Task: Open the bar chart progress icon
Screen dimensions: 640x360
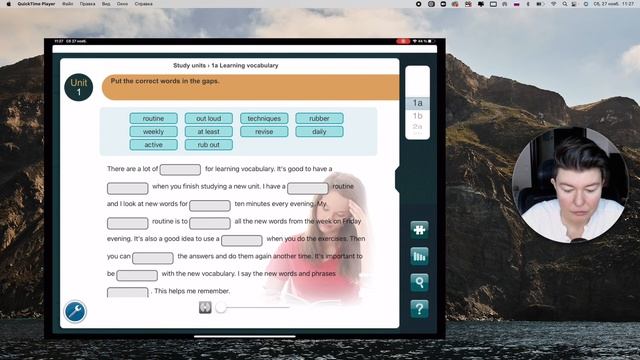Action: click(419, 256)
